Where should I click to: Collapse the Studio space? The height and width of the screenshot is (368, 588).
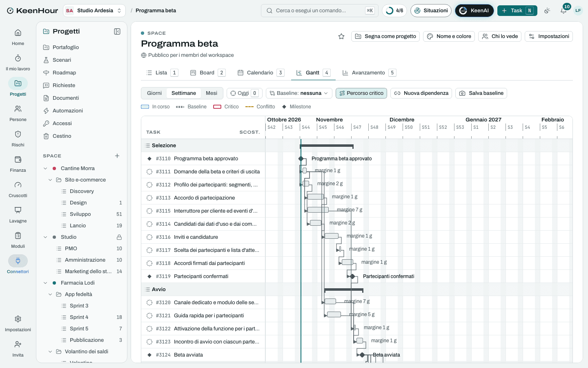[45, 237]
